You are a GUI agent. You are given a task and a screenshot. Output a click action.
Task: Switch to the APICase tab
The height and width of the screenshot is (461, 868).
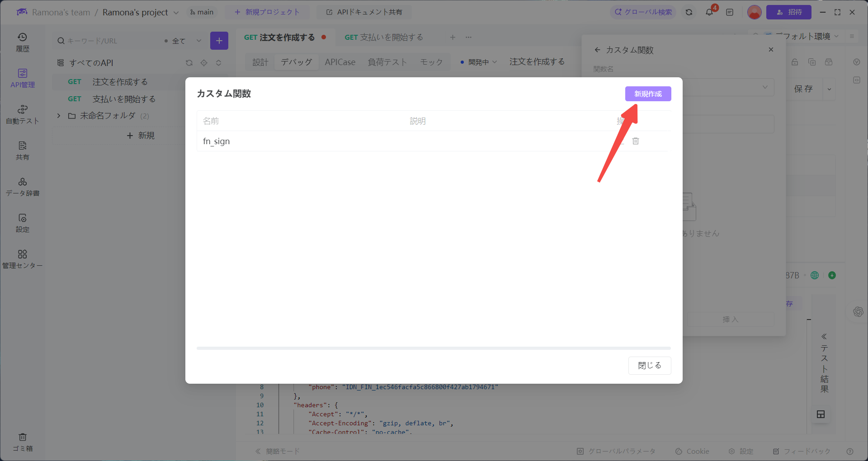[340, 62]
